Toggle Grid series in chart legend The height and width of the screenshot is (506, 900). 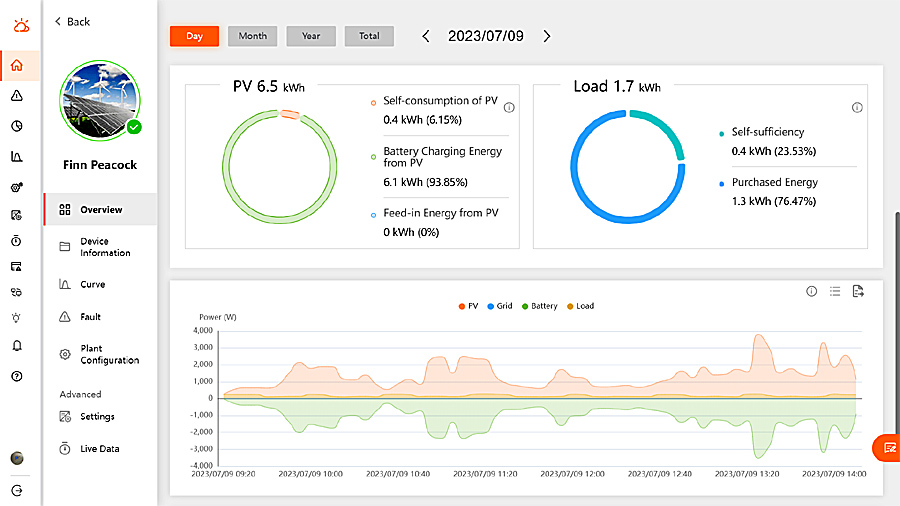tap(500, 306)
